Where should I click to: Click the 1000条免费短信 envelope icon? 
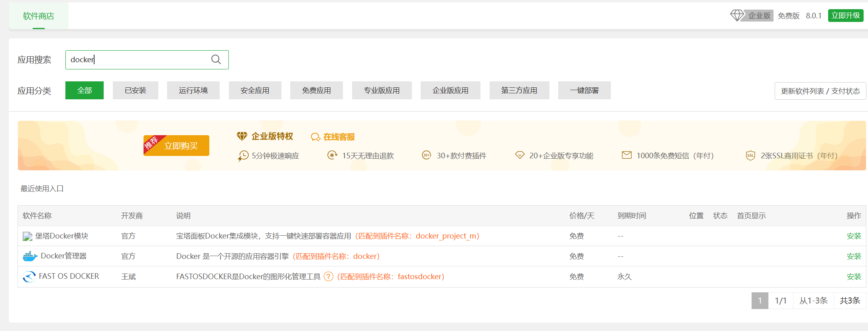627,155
